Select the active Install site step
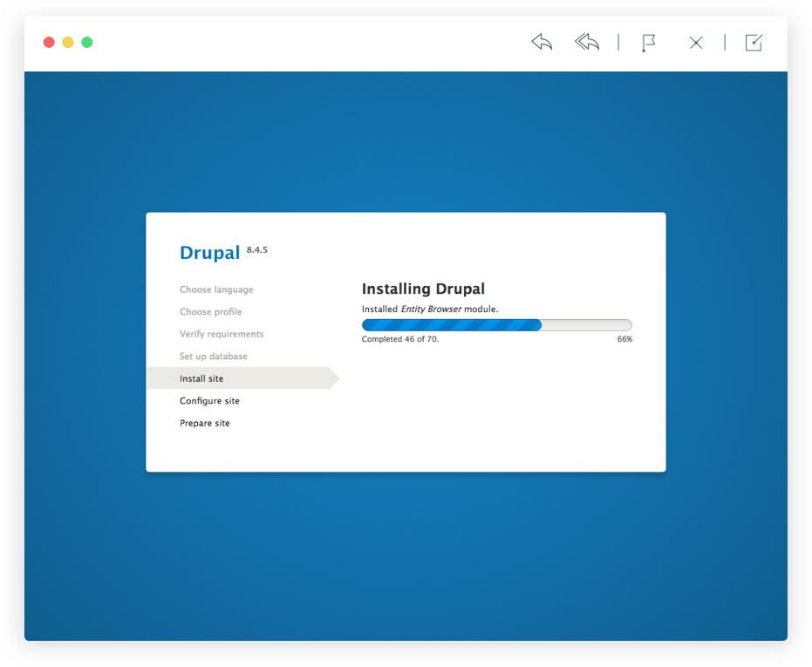The height and width of the screenshot is (667, 812). tap(242, 378)
